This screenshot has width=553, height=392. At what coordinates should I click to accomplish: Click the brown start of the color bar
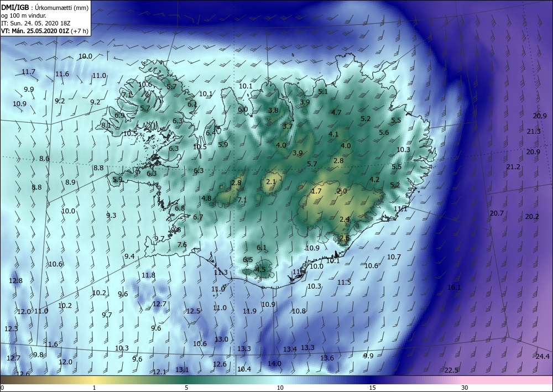coord(7,380)
